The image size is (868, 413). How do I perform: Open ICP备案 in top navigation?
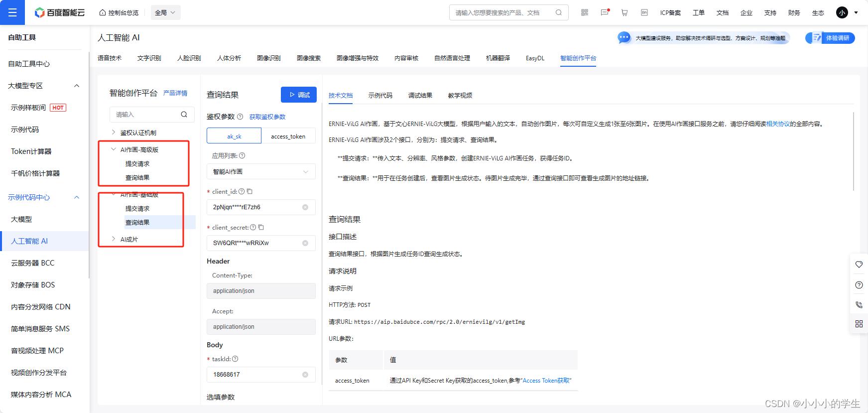click(670, 12)
